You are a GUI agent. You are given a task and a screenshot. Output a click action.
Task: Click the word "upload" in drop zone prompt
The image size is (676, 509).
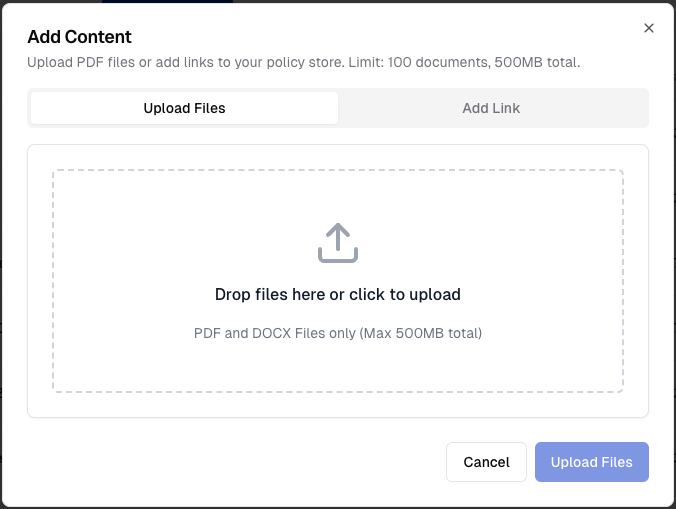click(x=438, y=295)
